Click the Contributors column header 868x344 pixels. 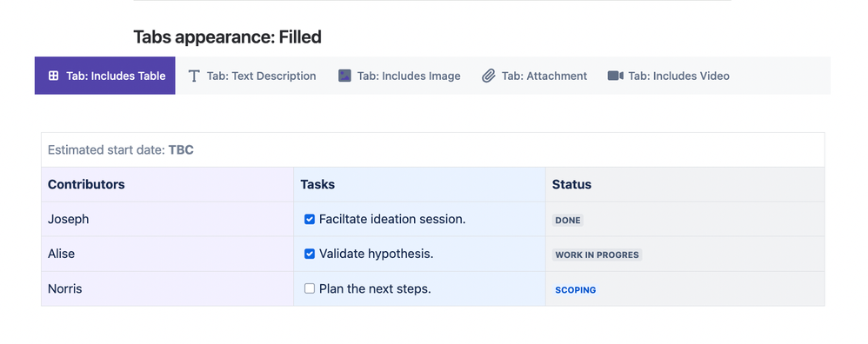point(168,185)
